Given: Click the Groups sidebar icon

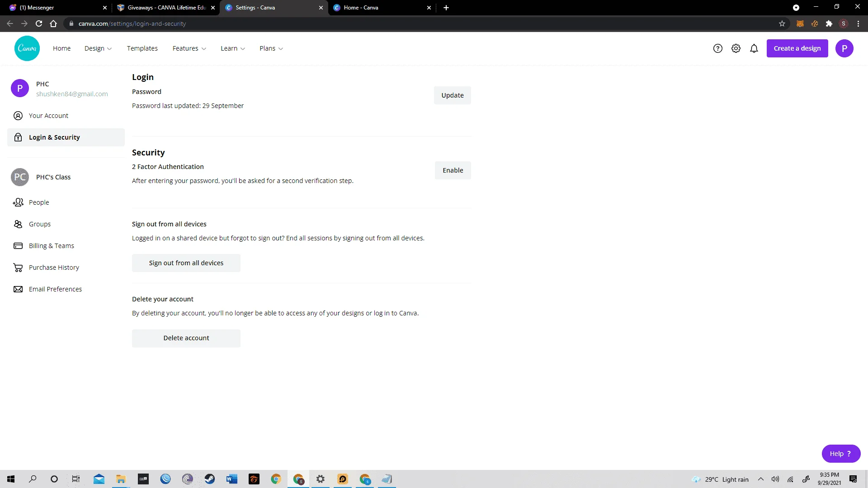Looking at the screenshot, I should click(x=18, y=224).
